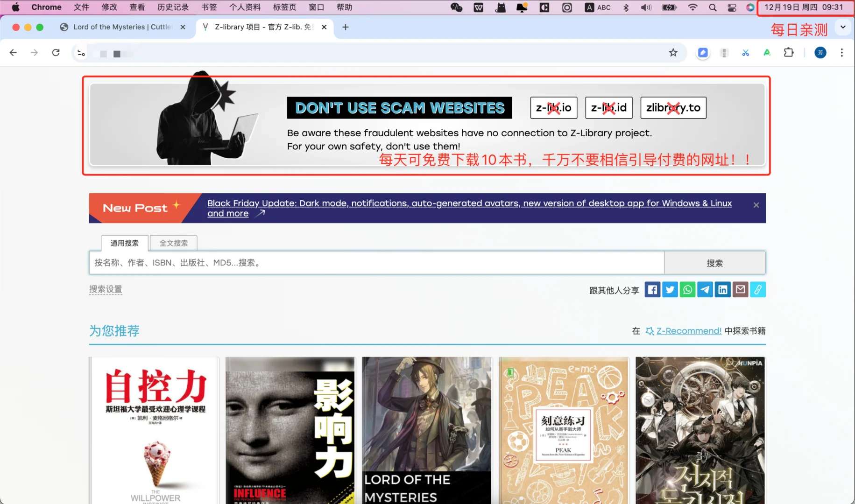Switch ABC input source in menu bar
The image size is (855, 504).
pos(598,7)
